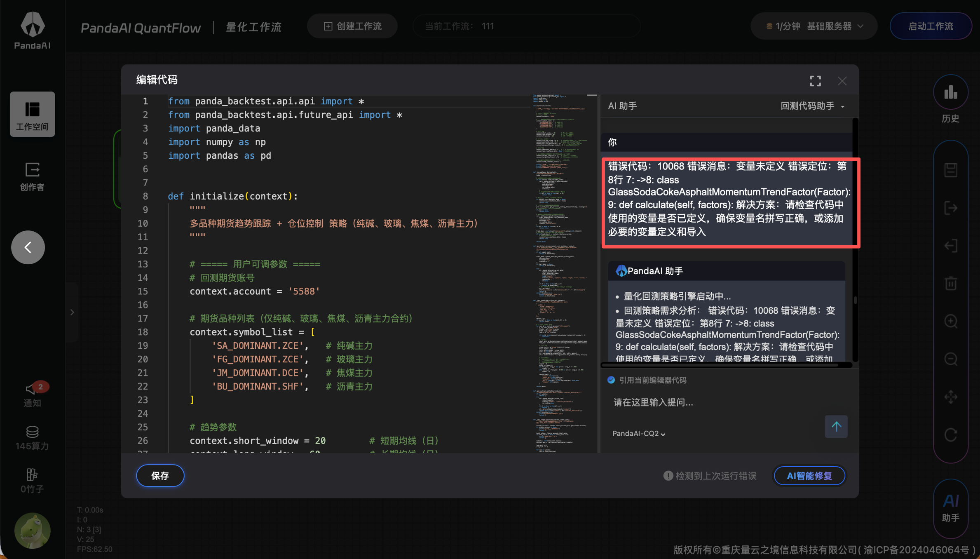The width and height of the screenshot is (980, 559).
Task: Click the four-way move icon in right toolbar
Action: click(951, 397)
